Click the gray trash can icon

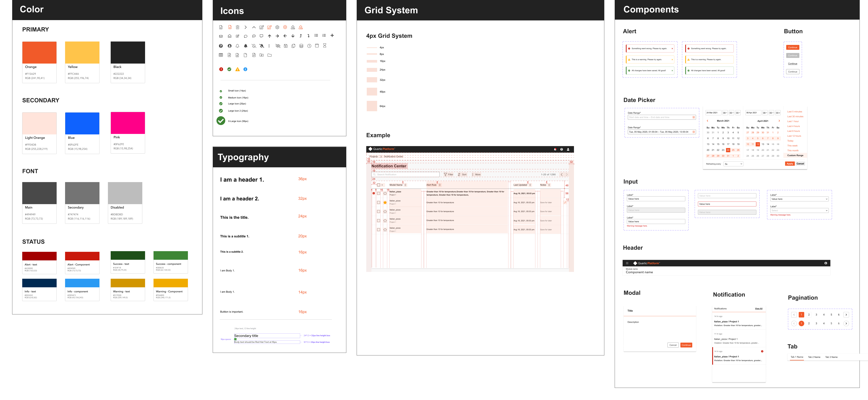pyautogui.click(x=238, y=27)
